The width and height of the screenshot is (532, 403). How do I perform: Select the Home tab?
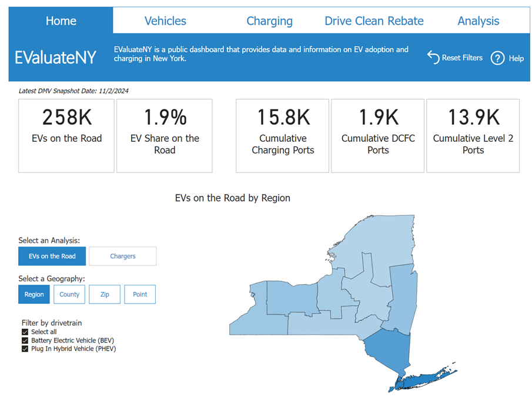(x=61, y=21)
